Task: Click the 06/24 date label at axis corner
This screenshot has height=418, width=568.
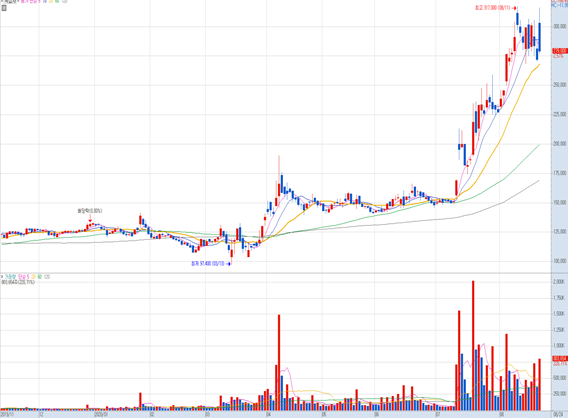Action: click(x=557, y=414)
